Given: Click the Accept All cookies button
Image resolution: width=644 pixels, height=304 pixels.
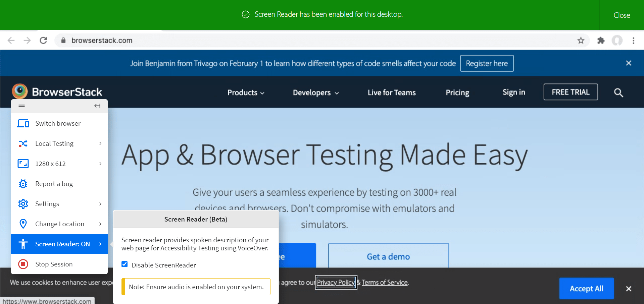Looking at the screenshot, I should [x=586, y=289].
